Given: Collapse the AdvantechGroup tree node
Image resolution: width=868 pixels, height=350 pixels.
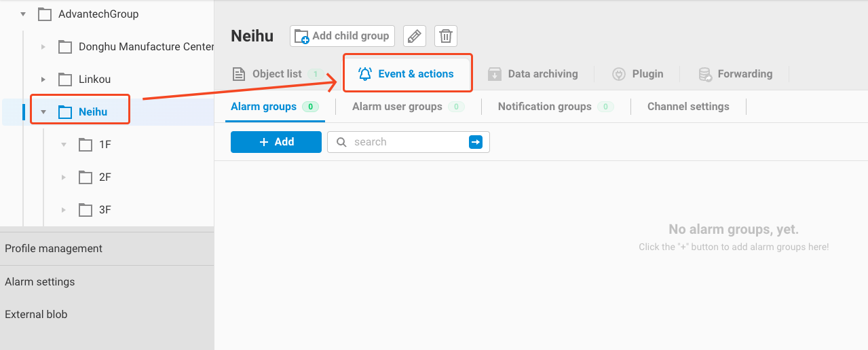Looking at the screenshot, I should (x=23, y=14).
